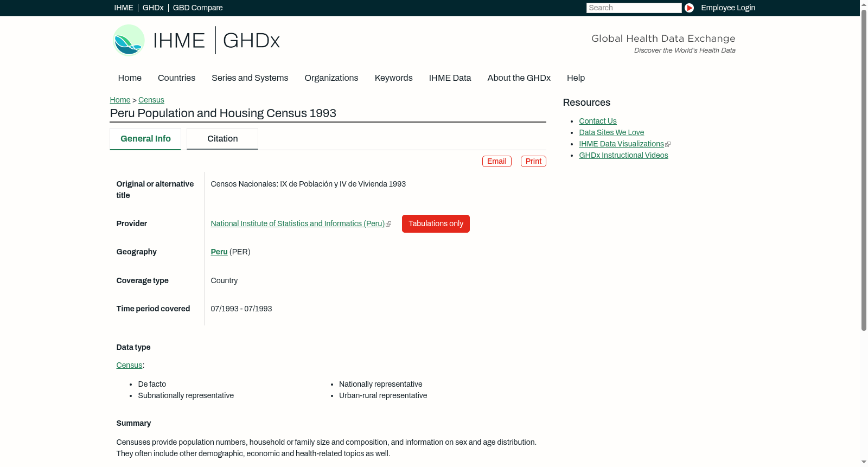Click the scrollbar up arrow
Viewport: 868px width, 467px height.
pos(864,4)
